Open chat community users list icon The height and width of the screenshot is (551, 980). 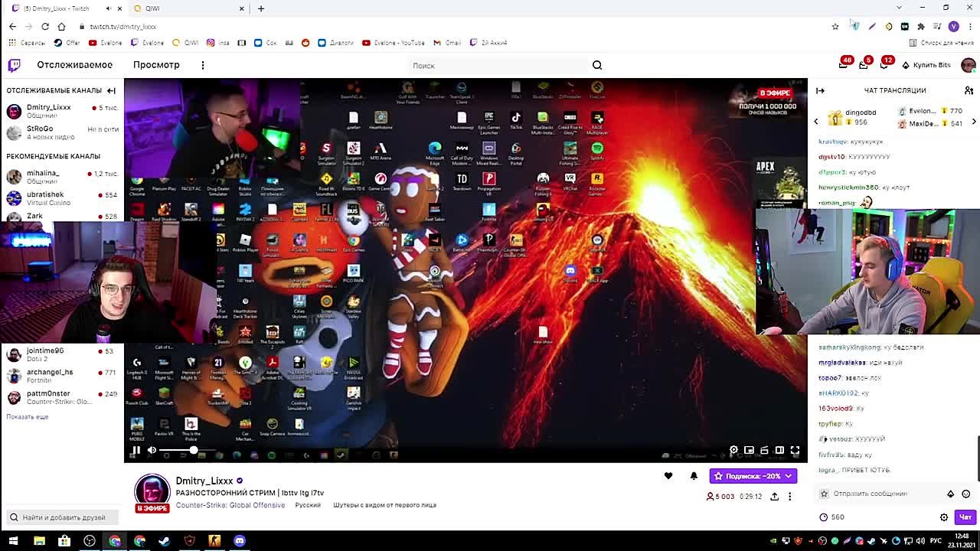[x=969, y=90]
